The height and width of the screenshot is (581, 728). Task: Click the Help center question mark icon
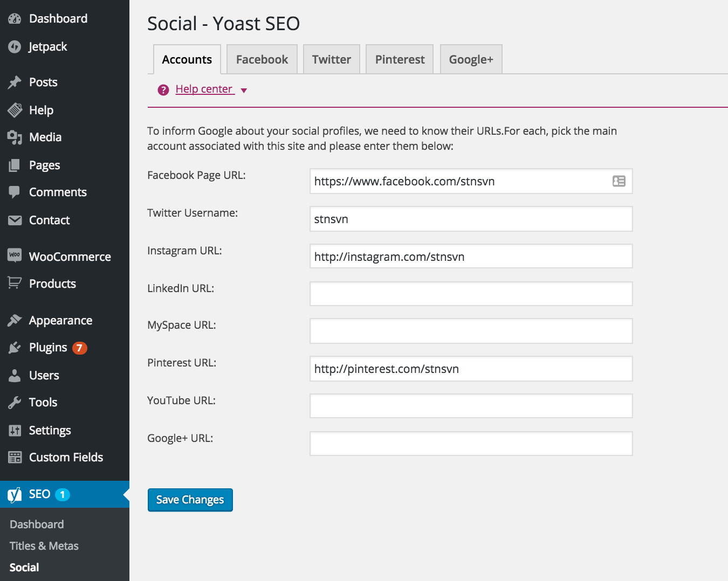click(163, 90)
